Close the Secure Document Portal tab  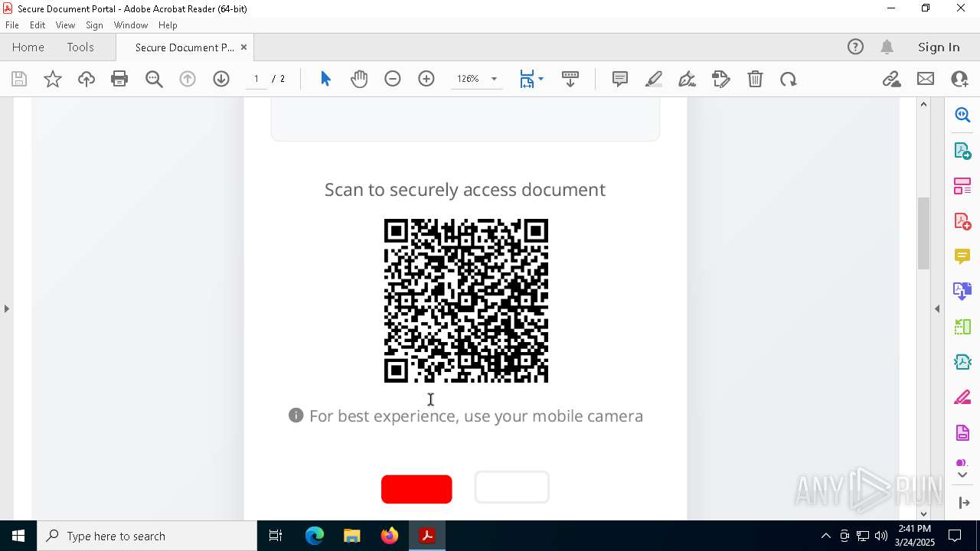pyautogui.click(x=243, y=47)
